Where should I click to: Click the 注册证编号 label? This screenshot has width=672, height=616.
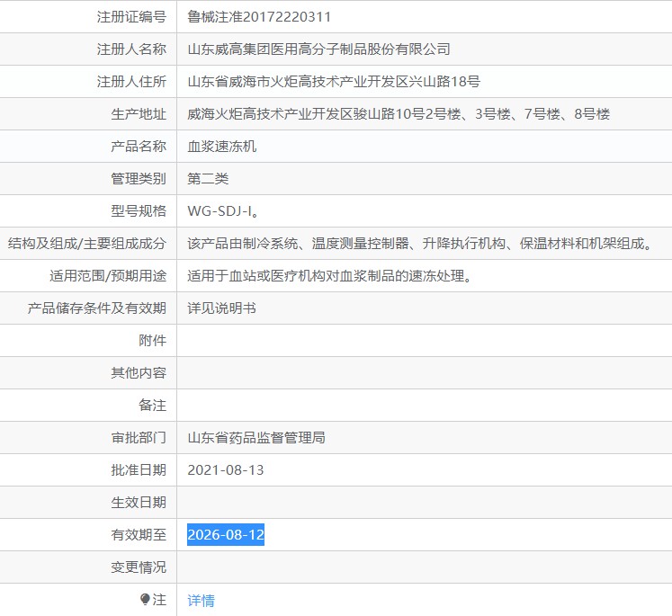pos(131,17)
